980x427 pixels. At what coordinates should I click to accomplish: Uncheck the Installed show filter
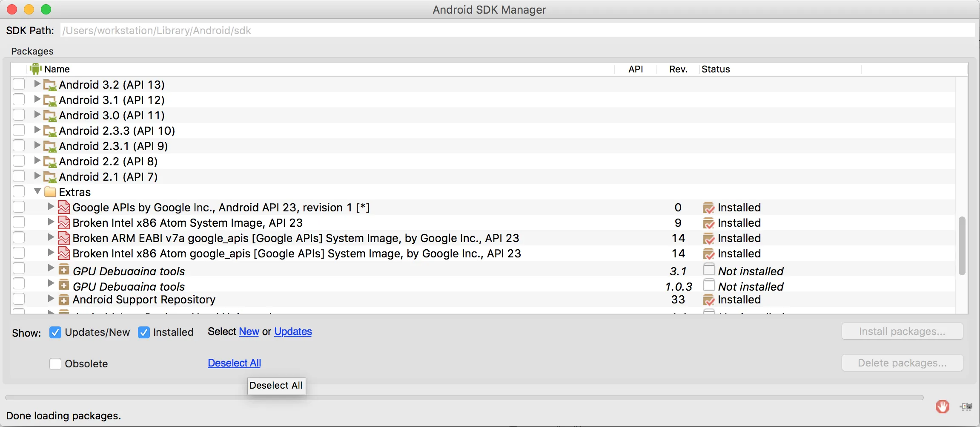coord(144,332)
